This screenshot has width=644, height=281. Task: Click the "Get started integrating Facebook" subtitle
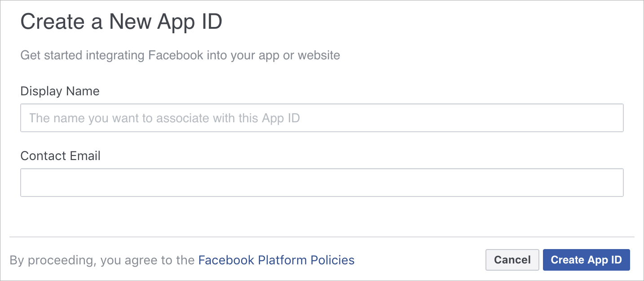[180, 56]
